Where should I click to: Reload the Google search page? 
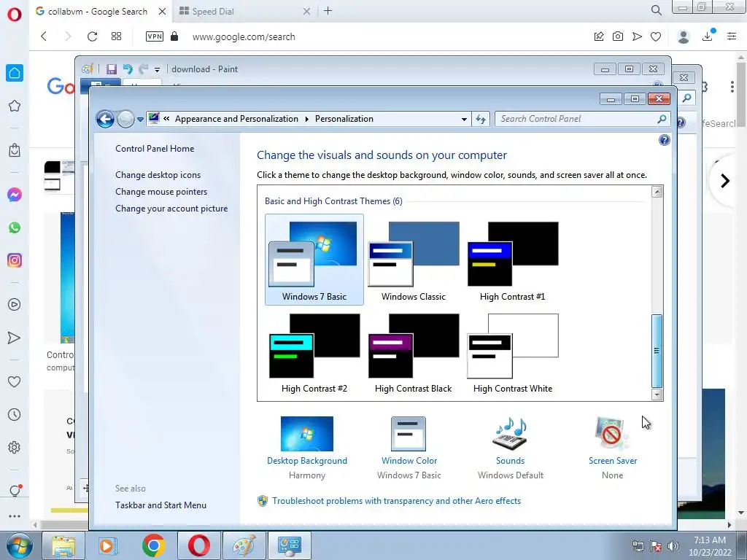(x=92, y=36)
